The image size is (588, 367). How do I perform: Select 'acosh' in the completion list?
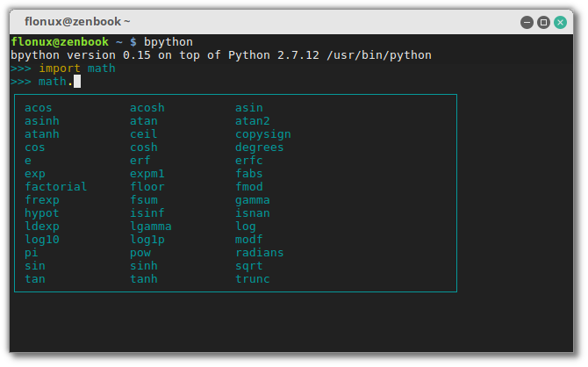click(147, 108)
